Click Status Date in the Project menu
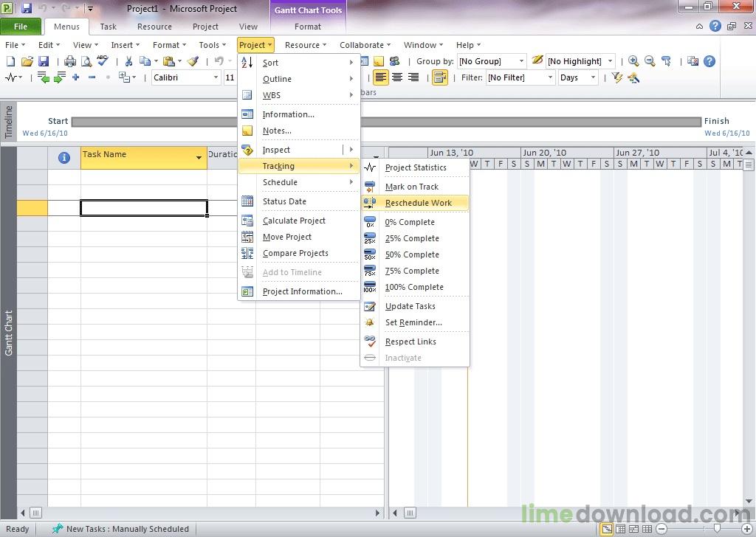The height and width of the screenshot is (537, 756). pyautogui.click(x=300, y=201)
